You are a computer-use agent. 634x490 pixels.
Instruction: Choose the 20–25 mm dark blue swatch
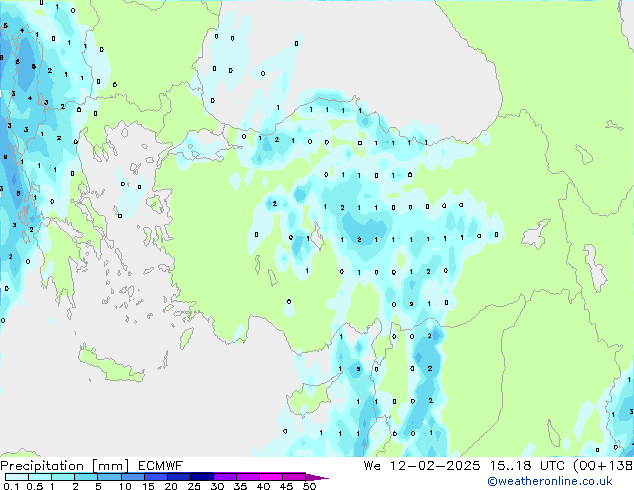click(x=178, y=477)
